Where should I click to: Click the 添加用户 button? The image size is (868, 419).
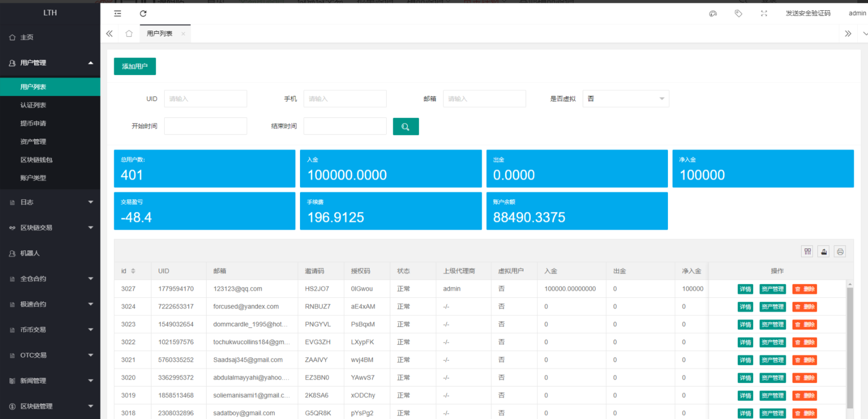coord(135,66)
